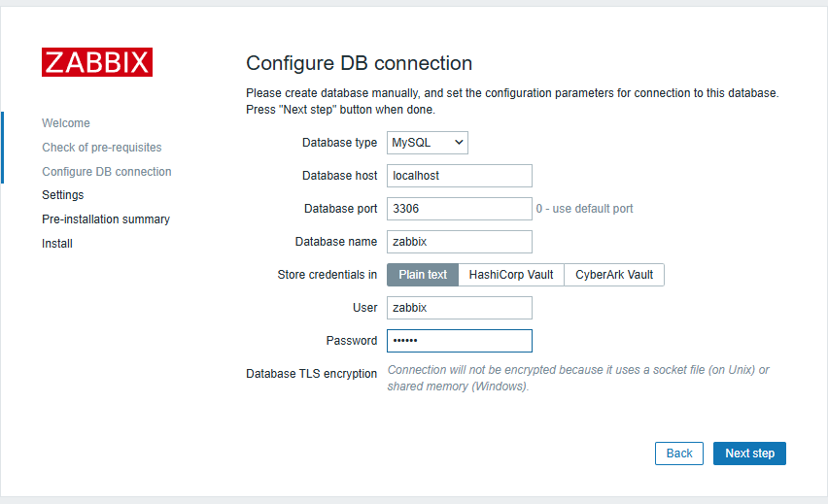Click the User label
Image resolution: width=828 pixels, height=504 pixels.
[x=364, y=308]
